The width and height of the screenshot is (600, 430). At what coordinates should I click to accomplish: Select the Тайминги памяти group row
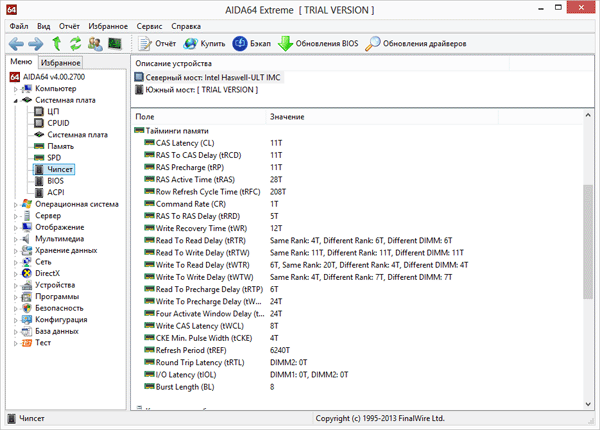tap(171, 131)
